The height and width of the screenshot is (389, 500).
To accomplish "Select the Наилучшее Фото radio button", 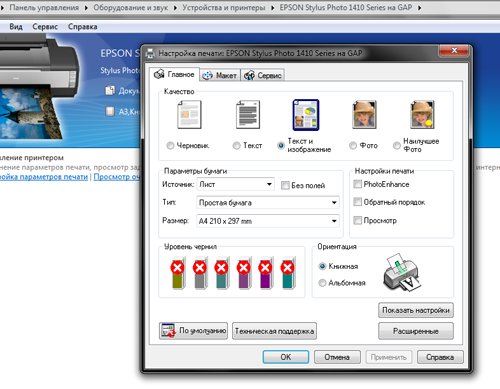I will point(397,146).
